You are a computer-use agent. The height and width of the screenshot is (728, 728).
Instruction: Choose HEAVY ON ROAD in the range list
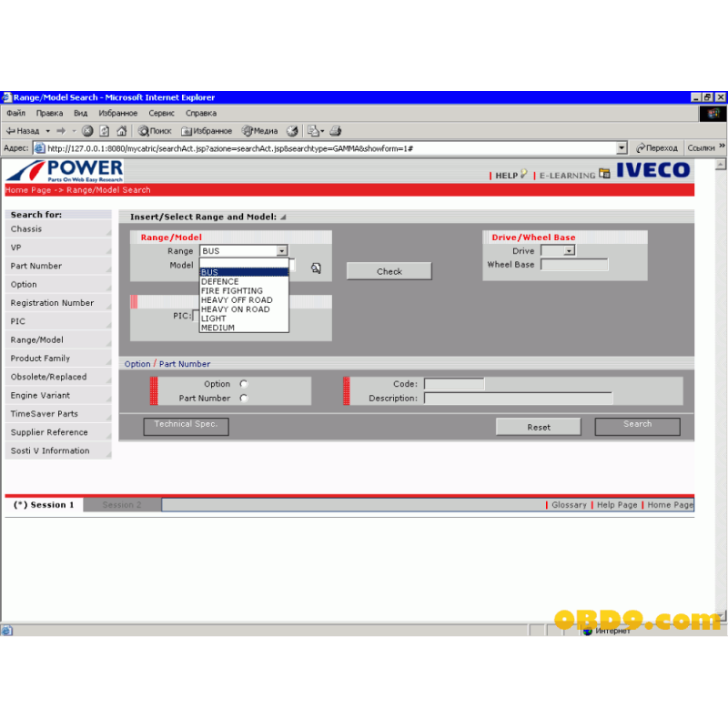244,309
